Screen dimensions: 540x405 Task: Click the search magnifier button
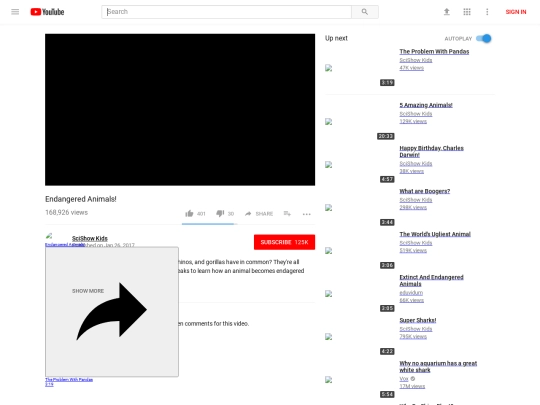365,12
